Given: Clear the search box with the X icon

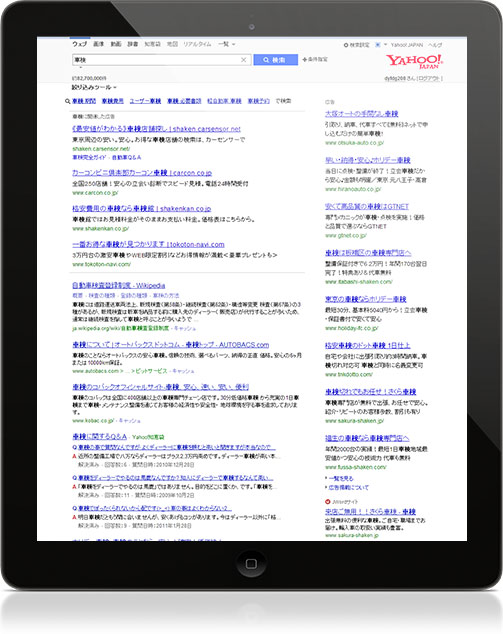Looking at the screenshot, I should click(x=243, y=60).
